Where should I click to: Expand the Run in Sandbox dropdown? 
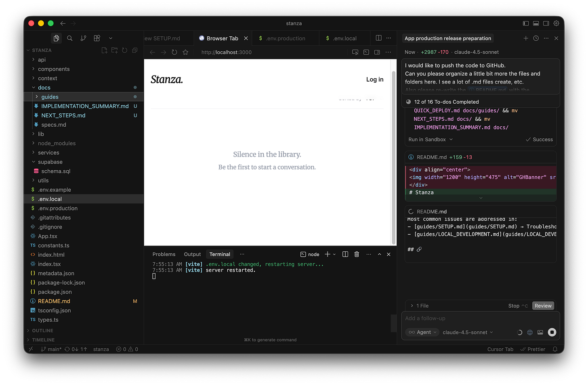point(430,139)
